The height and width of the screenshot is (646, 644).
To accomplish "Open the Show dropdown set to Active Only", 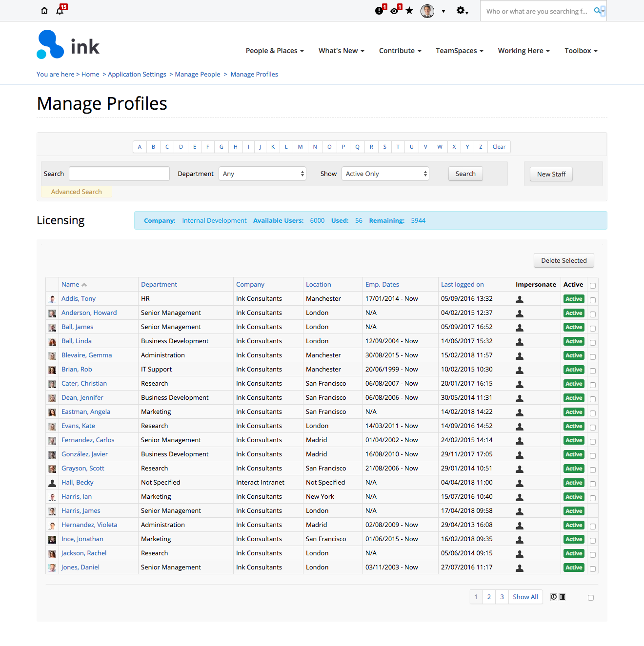I will 385,174.
